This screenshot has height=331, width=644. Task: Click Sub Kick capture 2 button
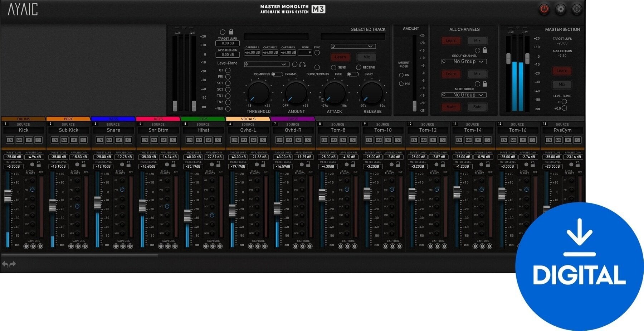tap(78, 246)
